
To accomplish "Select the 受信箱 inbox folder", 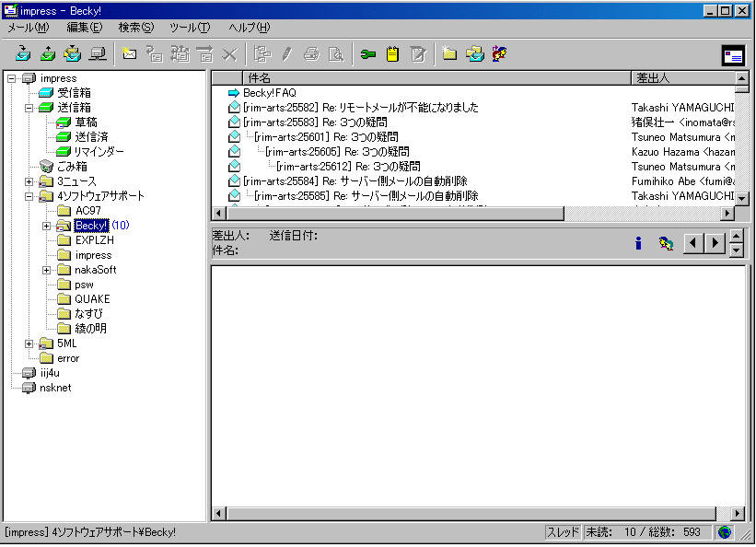I will tap(74, 93).
